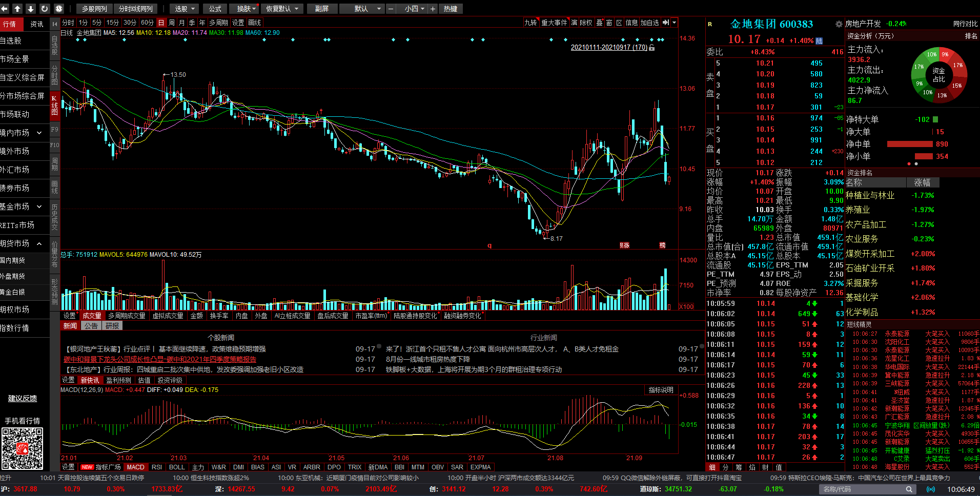Viewport: 980px width, 496px height.
Task: Click the search magnifier icon
Action: click(x=909, y=489)
